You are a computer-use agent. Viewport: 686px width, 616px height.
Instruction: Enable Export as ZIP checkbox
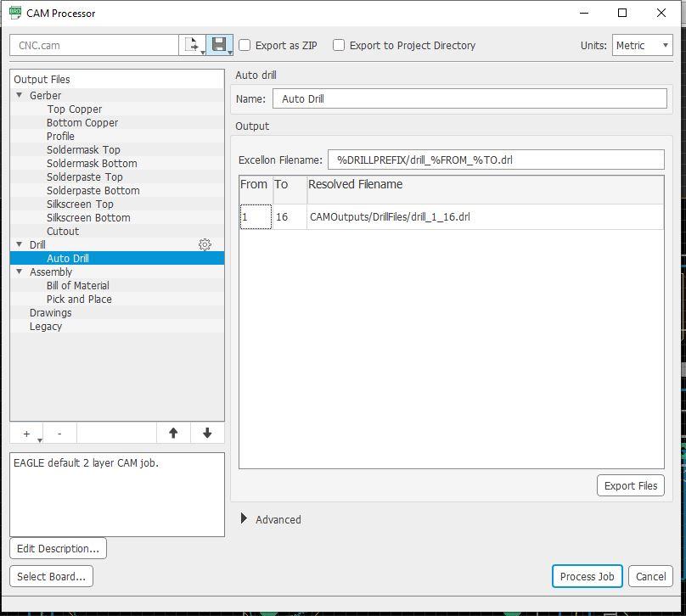pos(245,45)
